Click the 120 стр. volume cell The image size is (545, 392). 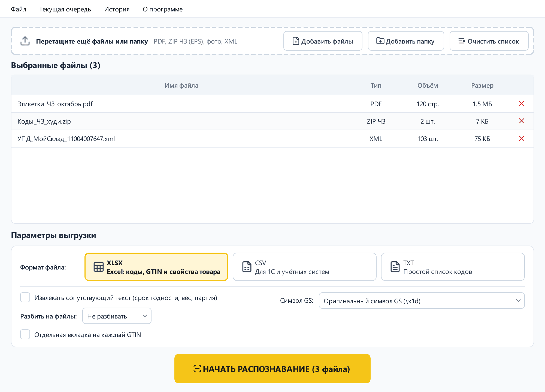coord(428,104)
